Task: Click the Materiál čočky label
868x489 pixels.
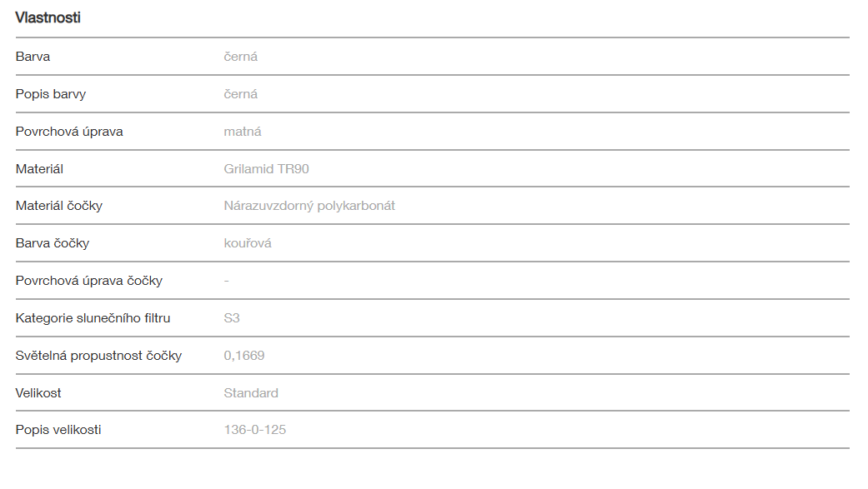Action: click(58, 206)
